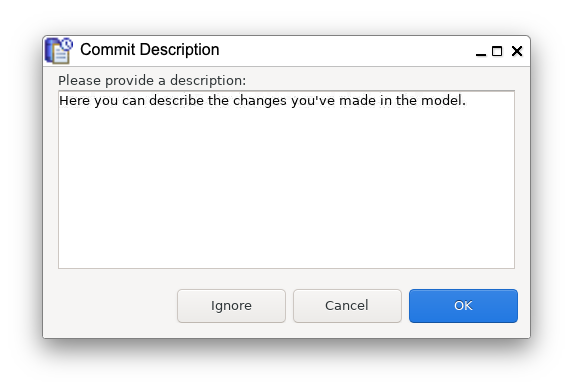This screenshot has width=576, height=382.
Task: Click the Commit Description dialog clipboard icon
Action: point(58,51)
